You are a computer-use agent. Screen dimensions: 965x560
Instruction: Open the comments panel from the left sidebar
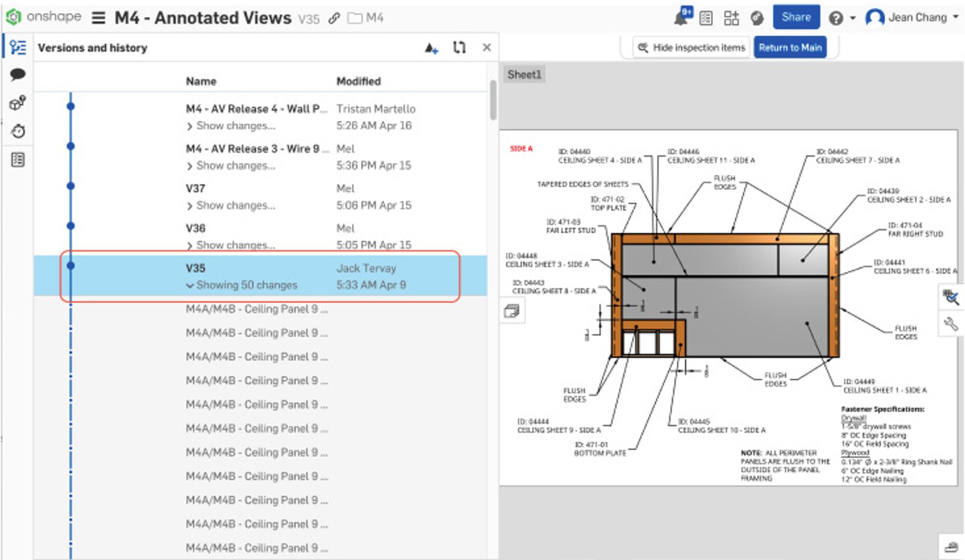pyautogui.click(x=17, y=75)
